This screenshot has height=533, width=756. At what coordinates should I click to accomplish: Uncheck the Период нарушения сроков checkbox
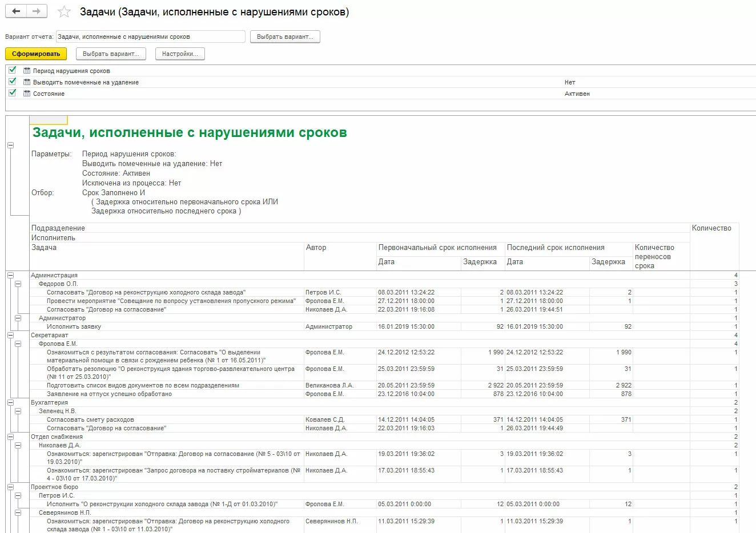click(x=13, y=70)
